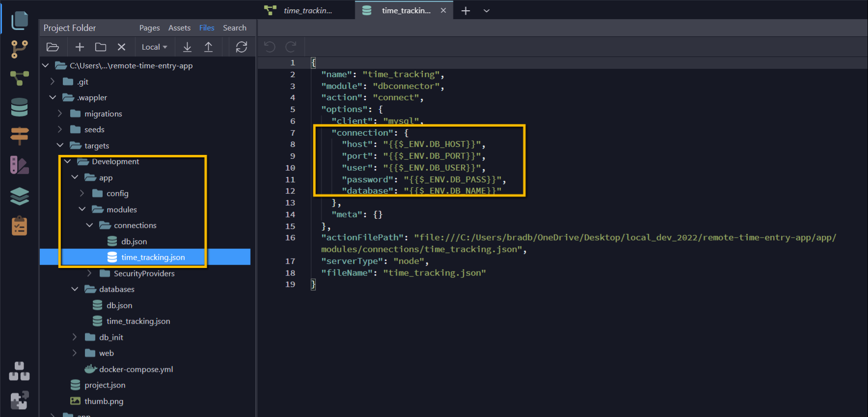Viewport: 868px width, 417px height.
Task: Select the docker-compose.yml file
Action: (x=136, y=369)
